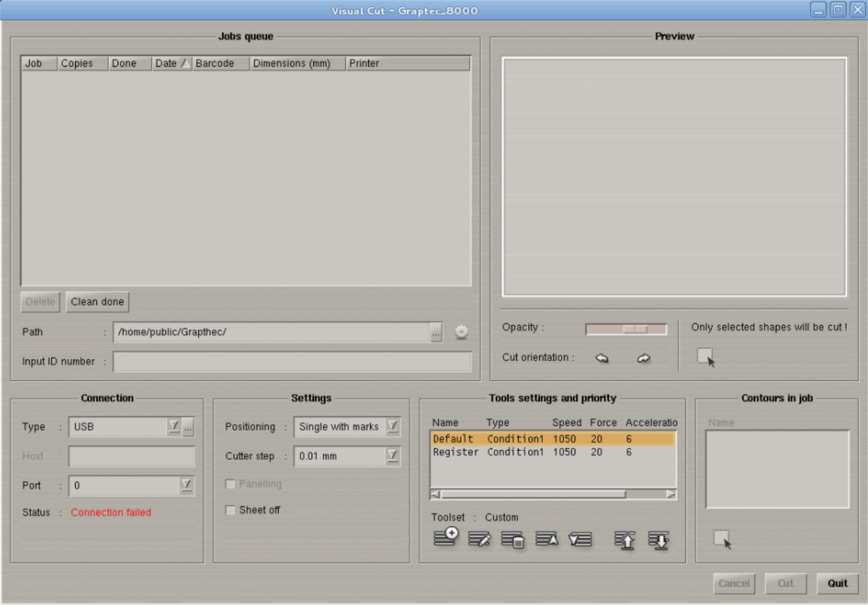Image resolution: width=868 pixels, height=605 pixels.
Task: Click the Input ID number field
Action: coord(292,361)
